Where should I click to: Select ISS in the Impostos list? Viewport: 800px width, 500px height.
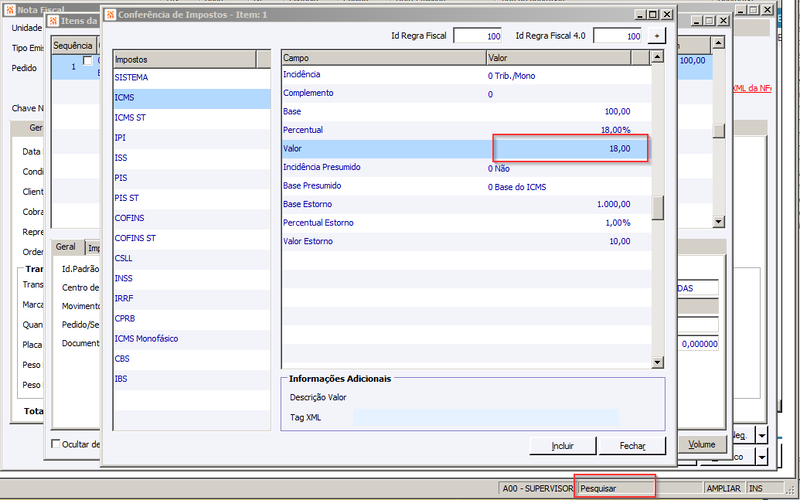(x=192, y=158)
